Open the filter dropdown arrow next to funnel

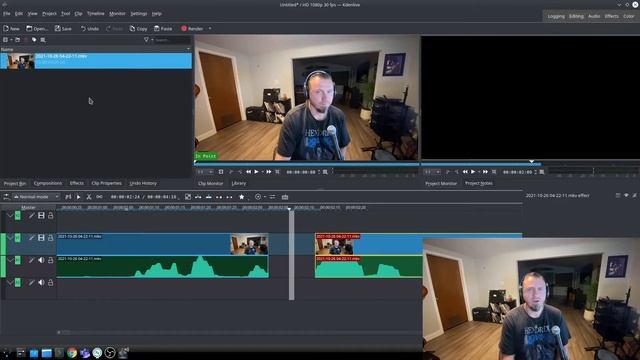[x=152, y=40]
